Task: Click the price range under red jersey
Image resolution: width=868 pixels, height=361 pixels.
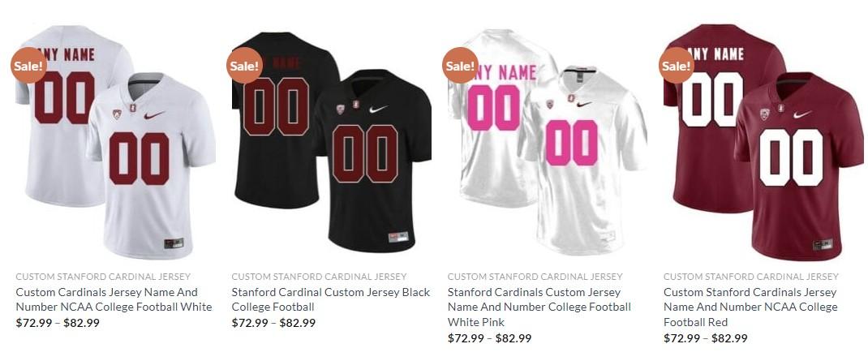Action: pos(705,337)
